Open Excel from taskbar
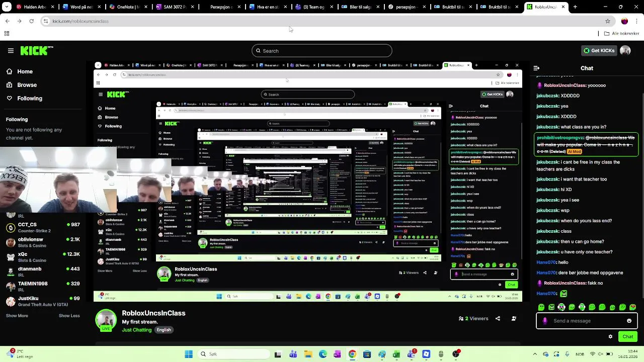Image resolution: width=644 pixels, height=362 pixels. pos(396,354)
